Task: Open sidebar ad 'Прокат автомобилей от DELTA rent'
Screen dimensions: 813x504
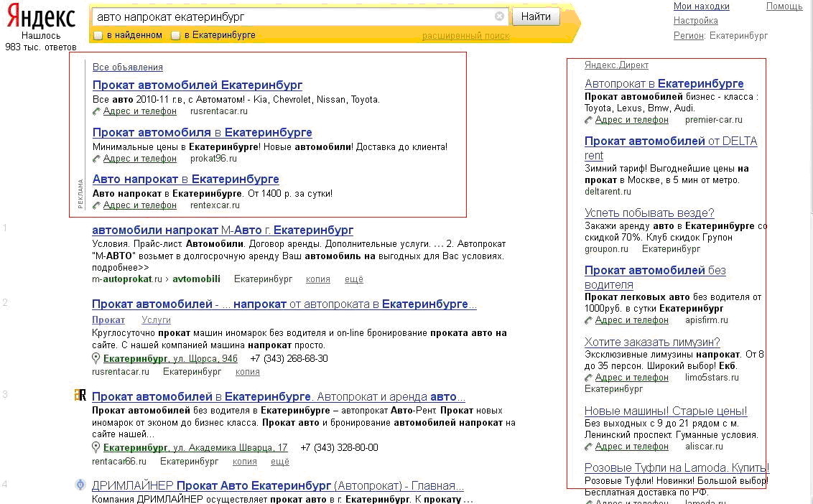Action: click(x=670, y=148)
